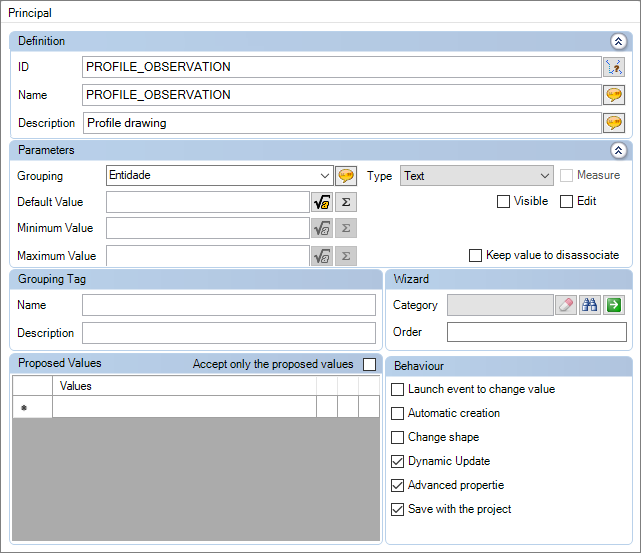Check Keep value to disassociate
Viewport: 641px width, 553px height.
point(475,255)
